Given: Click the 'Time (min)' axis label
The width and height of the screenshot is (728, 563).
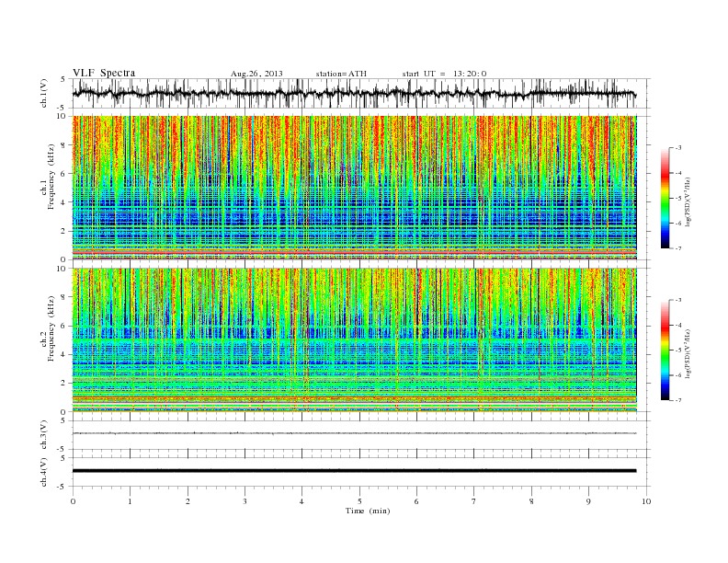Looking at the screenshot, I should pos(368,511).
